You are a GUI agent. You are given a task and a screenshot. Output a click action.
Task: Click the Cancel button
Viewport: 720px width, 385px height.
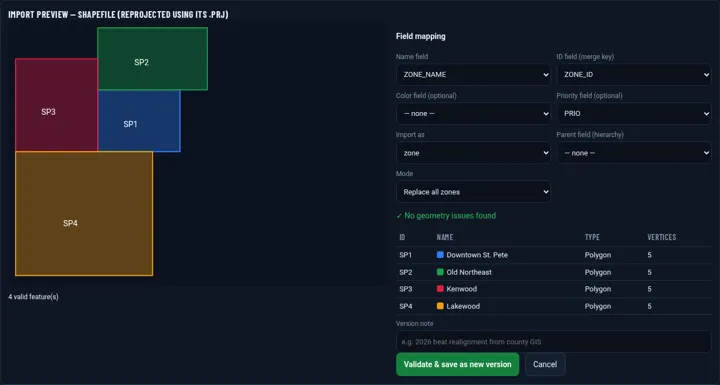(545, 364)
